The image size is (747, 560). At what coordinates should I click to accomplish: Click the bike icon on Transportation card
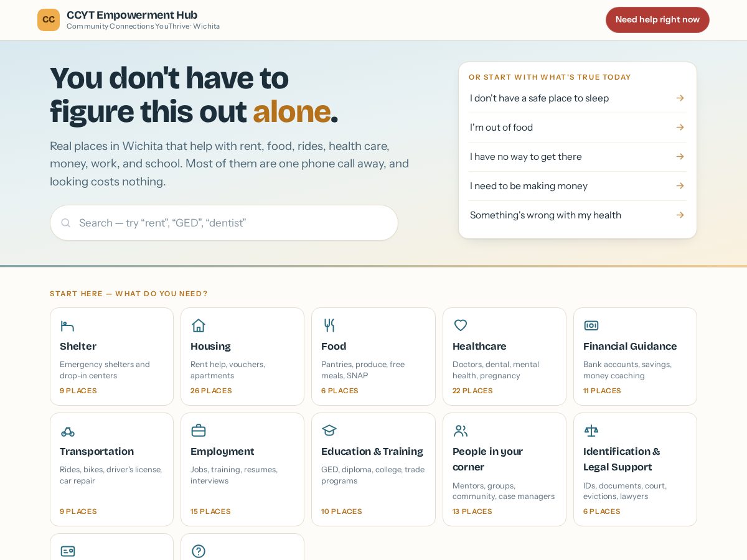[x=67, y=431]
